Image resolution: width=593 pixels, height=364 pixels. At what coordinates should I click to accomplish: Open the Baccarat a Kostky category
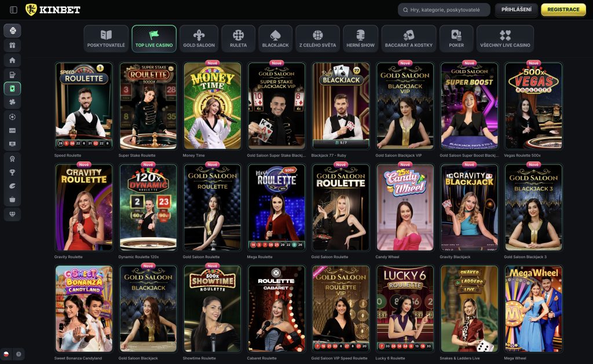(x=409, y=39)
